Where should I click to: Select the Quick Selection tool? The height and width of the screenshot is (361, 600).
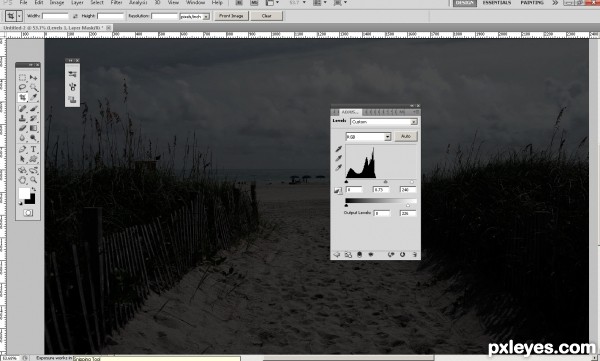pos(33,87)
